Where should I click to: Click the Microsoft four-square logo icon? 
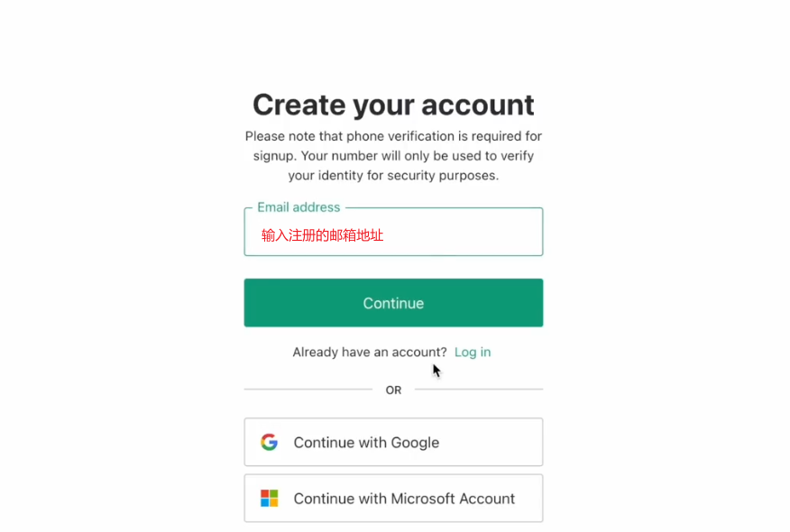coord(269,499)
